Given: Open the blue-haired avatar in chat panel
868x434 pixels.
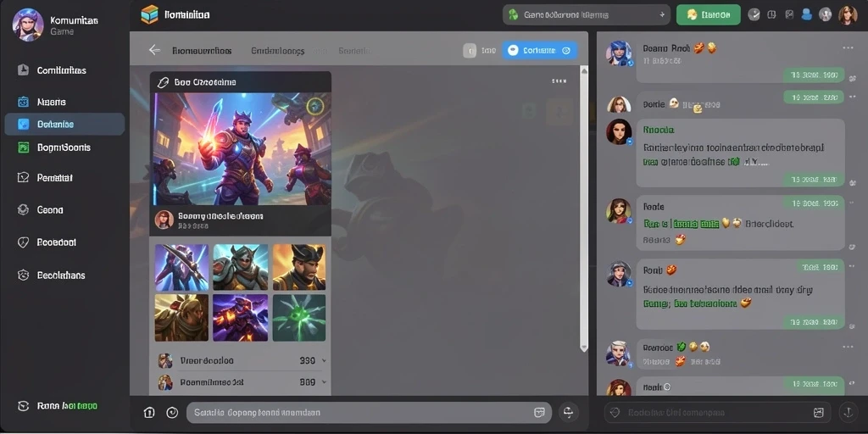Looking at the screenshot, I should 619,53.
